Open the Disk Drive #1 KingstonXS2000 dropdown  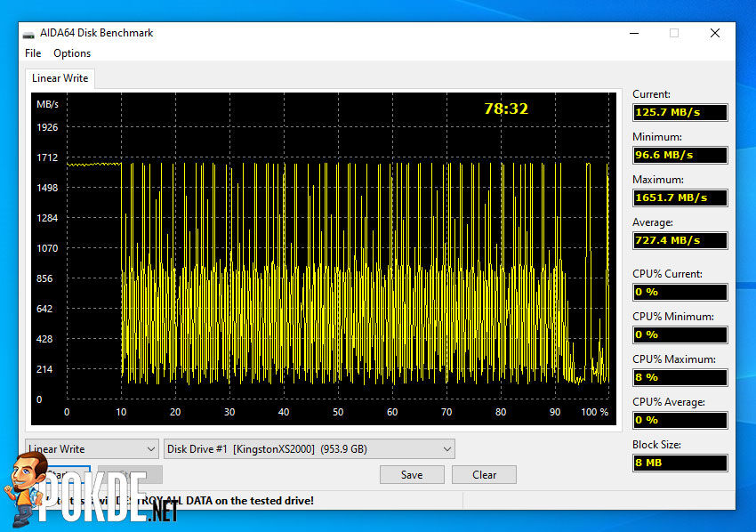pyautogui.click(x=309, y=449)
